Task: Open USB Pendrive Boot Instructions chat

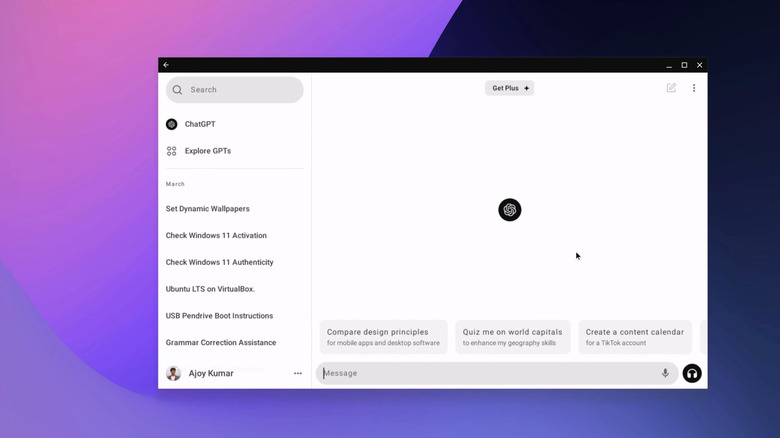Action: point(219,316)
